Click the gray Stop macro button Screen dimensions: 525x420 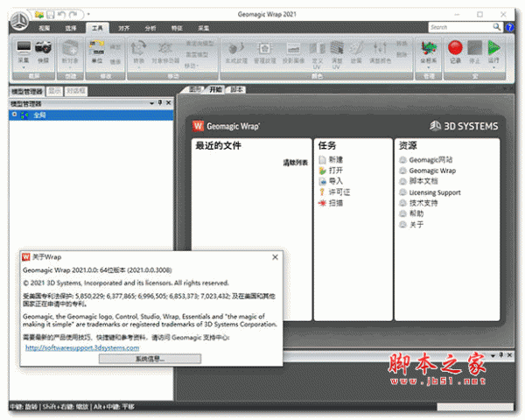click(x=474, y=47)
